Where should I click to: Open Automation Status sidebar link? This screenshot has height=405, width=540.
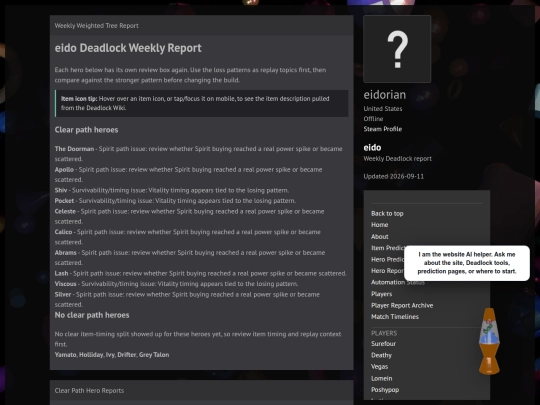coord(398,282)
